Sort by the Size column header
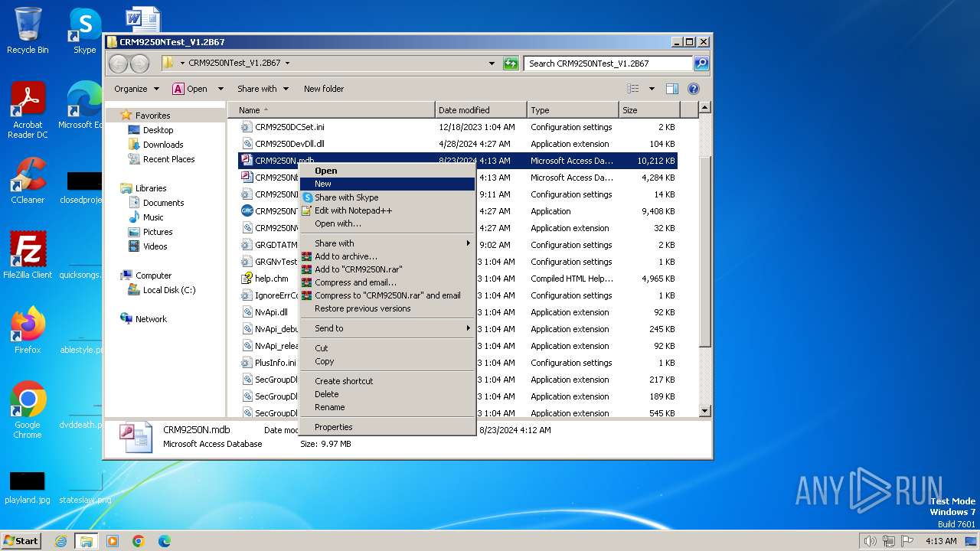Image resolution: width=980 pixels, height=551 pixels. click(649, 110)
